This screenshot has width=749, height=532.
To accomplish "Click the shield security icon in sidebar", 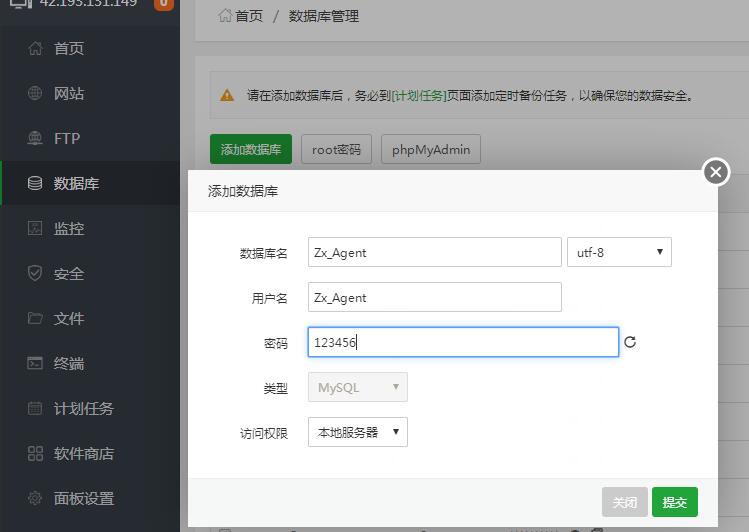I will [35, 274].
